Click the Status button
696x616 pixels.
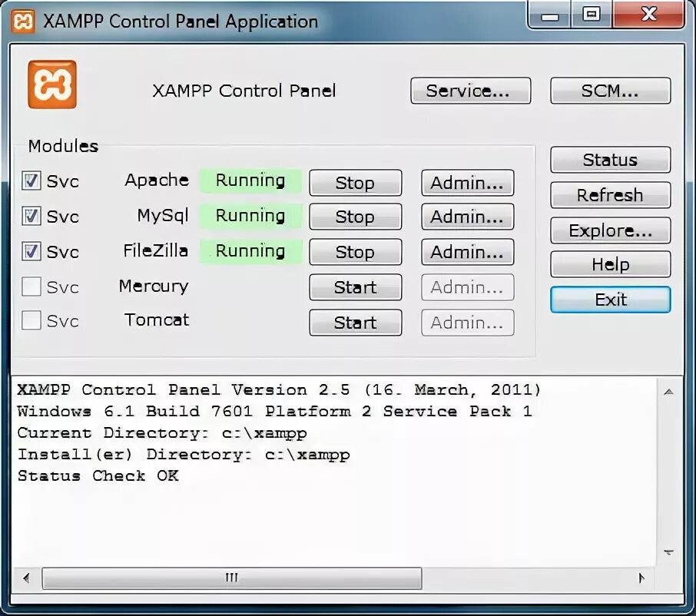pyautogui.click(x=610, y=160)
